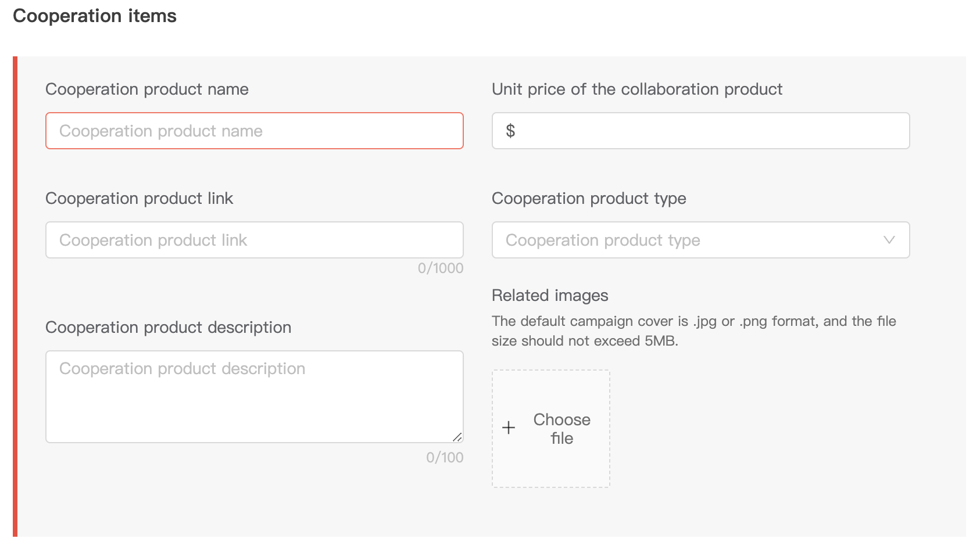Image resolution: width=980 pixels, height=553 pixels.
Task: Click the "Related images" section label
Action: (550, 295)
